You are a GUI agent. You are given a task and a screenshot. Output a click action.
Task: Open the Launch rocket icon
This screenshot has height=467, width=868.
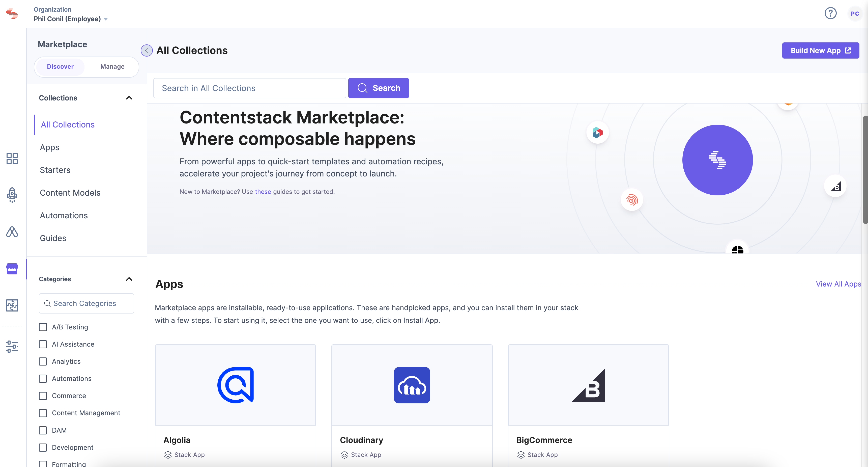(12, 195)
